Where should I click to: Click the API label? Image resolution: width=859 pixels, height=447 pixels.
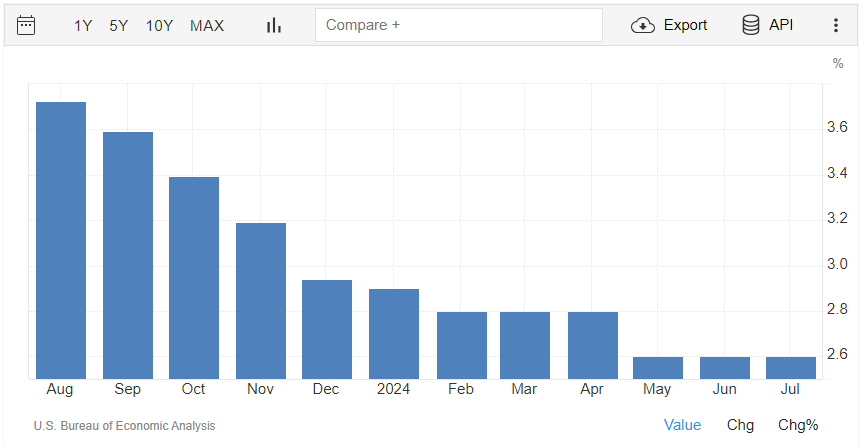[x=781, y=25]
